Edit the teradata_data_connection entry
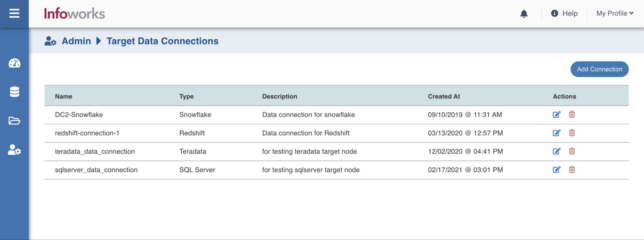The height and width of the screenshot is (240, 644). [557, 151]
